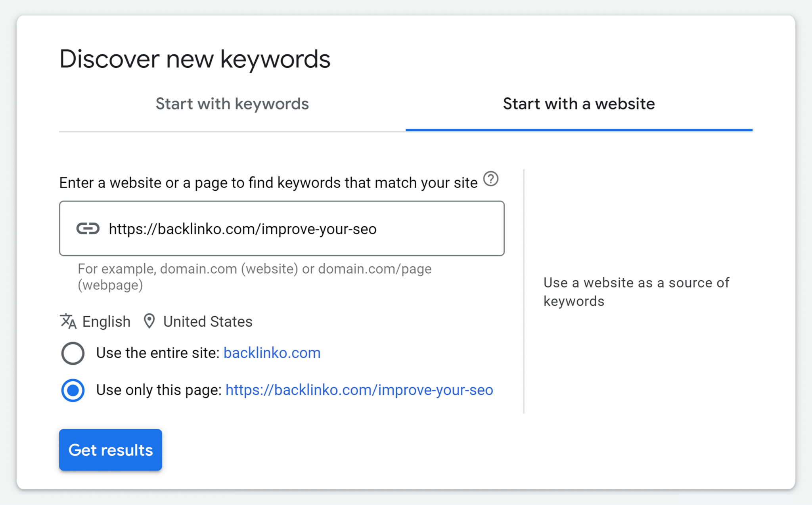
Task: Focus the website URL input field
Action: [282, 228]
